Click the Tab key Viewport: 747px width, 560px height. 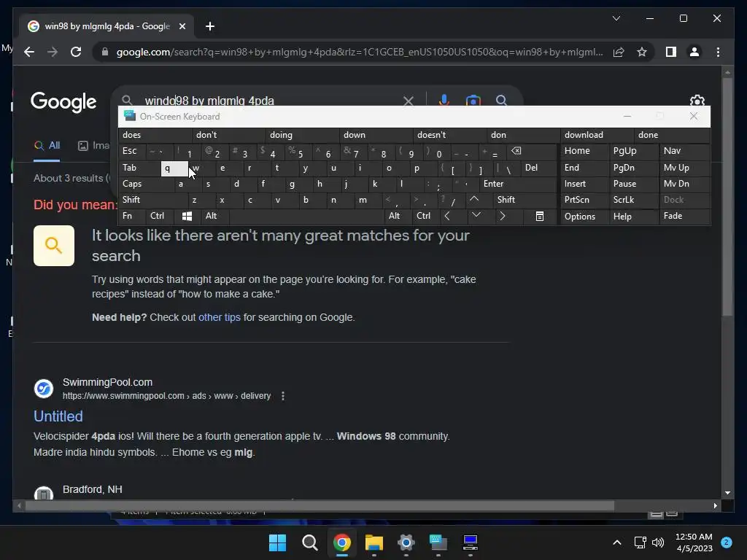[x=139, y=168]
